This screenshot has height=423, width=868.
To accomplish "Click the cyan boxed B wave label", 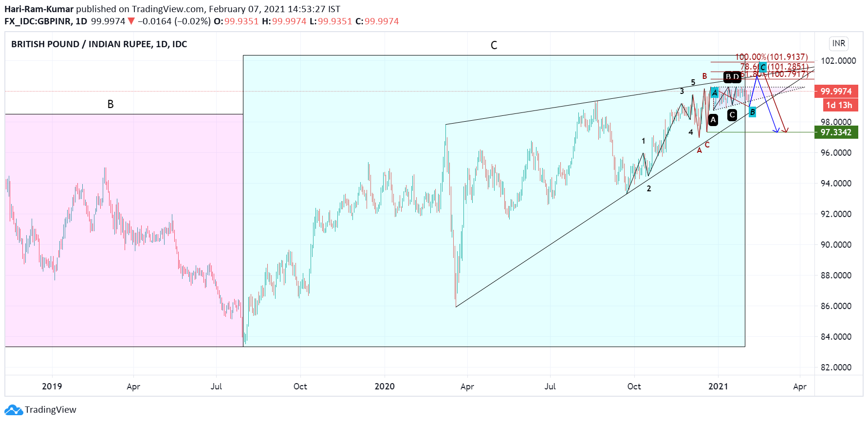I will 752,112.
